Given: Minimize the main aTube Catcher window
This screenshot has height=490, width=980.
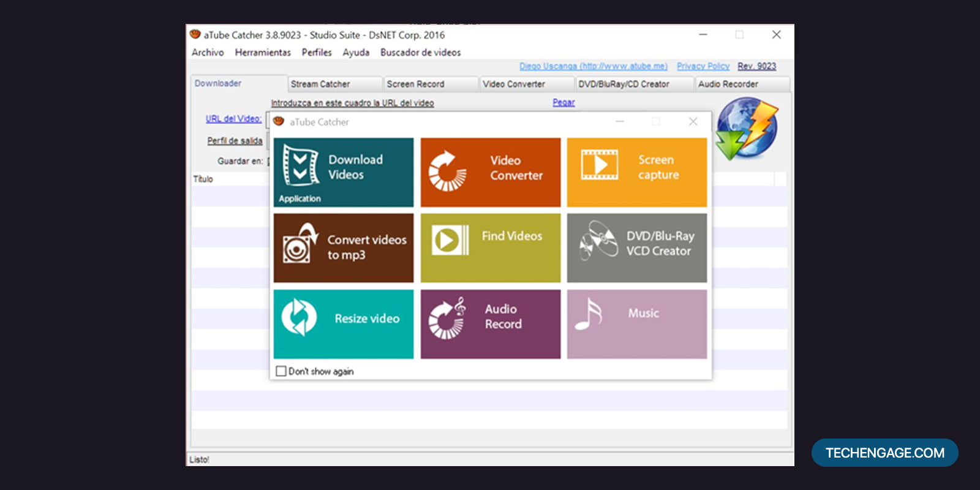Looking at the screenshot, I should pyautogui.click(x=703, y=34).
